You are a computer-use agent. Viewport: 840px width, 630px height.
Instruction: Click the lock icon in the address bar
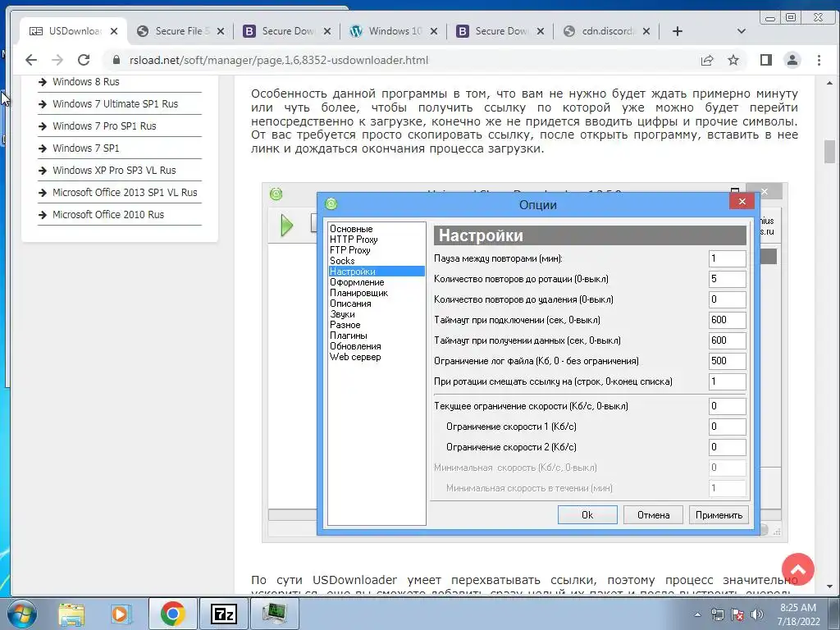click(x=116, y=60)
